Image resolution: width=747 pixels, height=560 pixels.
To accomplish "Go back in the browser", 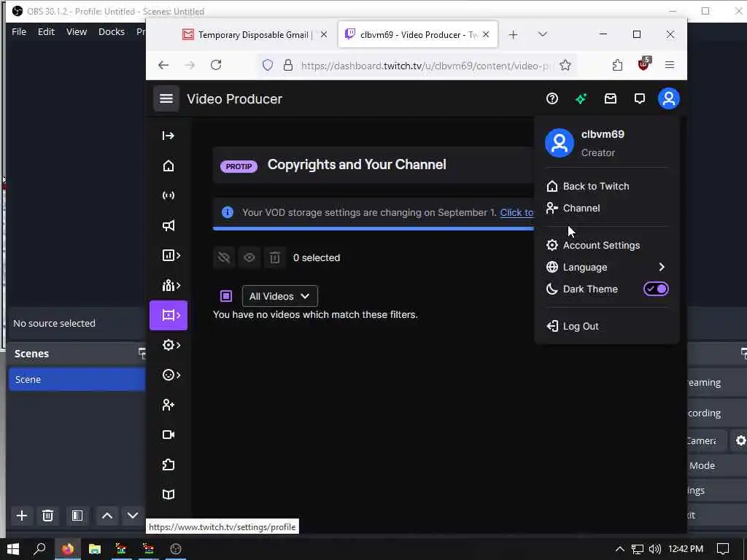I will [x=163, y=65].
